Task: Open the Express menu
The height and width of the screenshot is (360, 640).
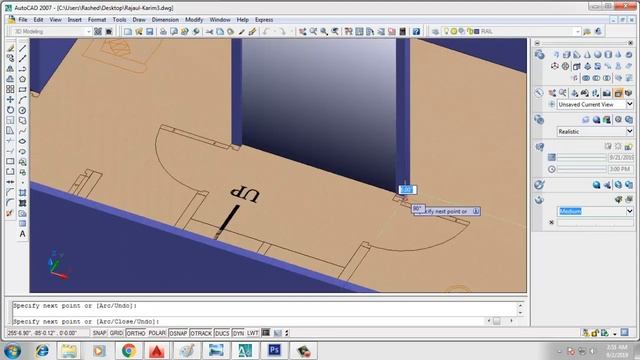Action: (x=264, y=20)
